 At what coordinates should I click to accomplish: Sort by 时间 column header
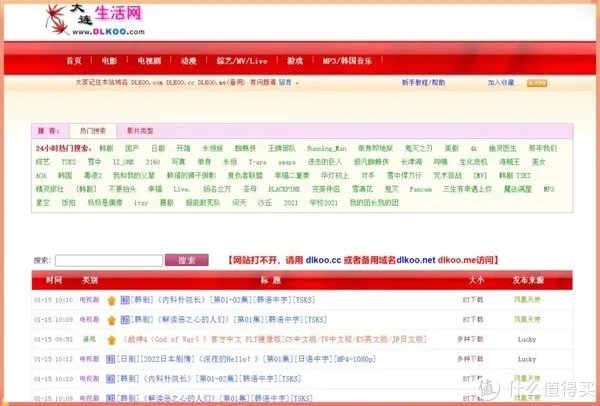[x=55, y=280]
